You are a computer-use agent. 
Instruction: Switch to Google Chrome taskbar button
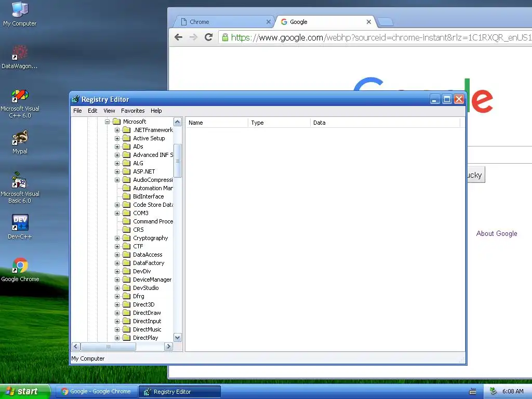click(x=96, y=392)
